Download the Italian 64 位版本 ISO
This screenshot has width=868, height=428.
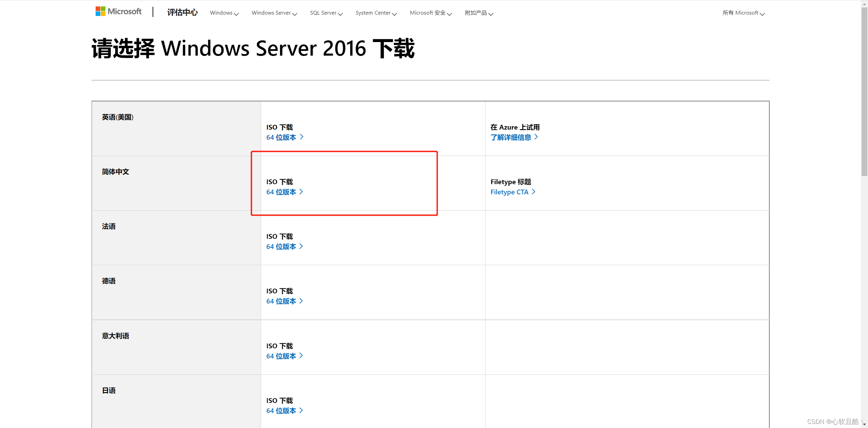(281, 356)
